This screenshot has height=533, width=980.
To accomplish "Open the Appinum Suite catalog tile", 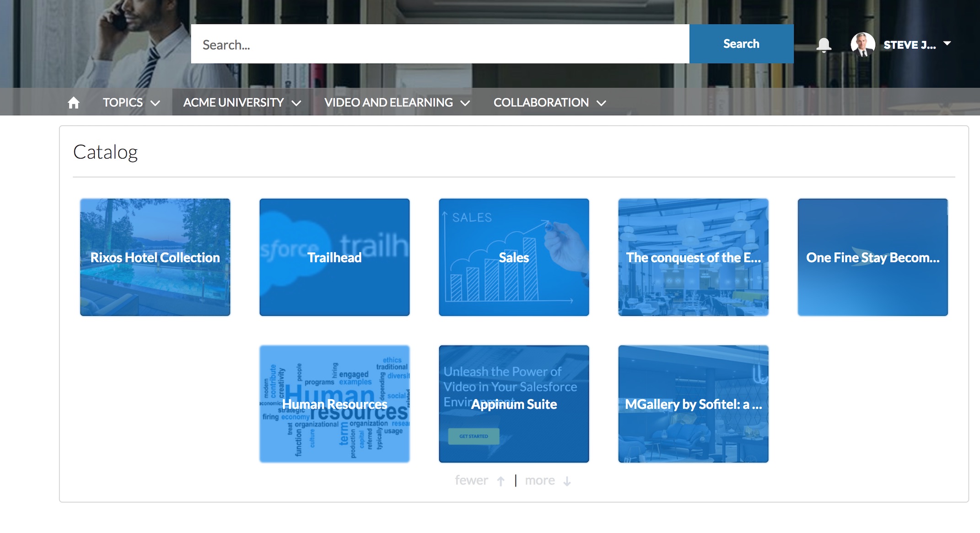I will pos(514,404).
